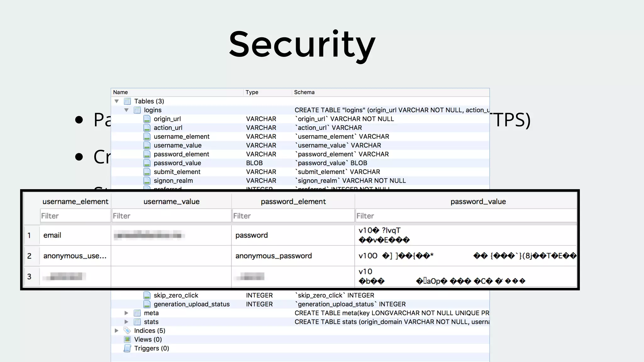Click the username_value column header in data grid
This screenshot has height=362, width=644.
coord(171,201)
